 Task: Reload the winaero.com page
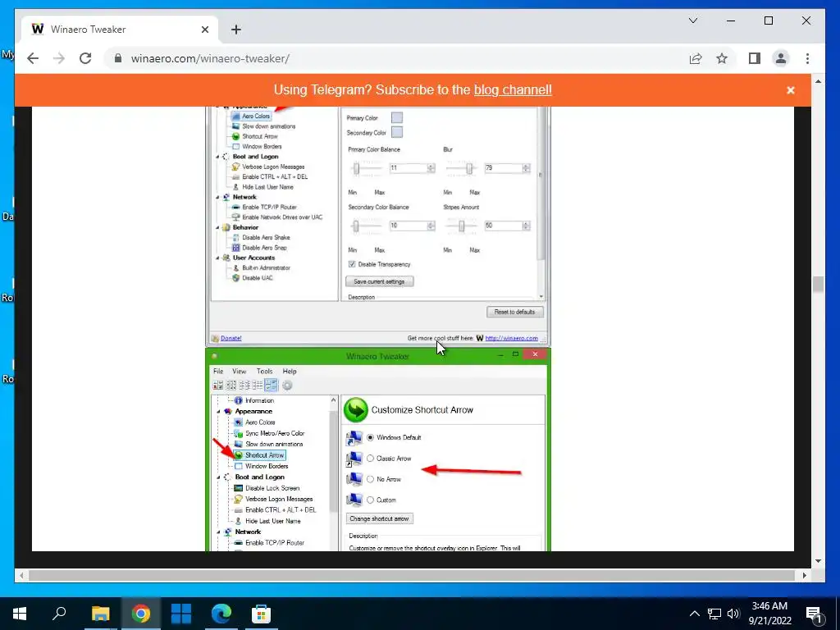pyautogui.click(x=85, y=58)
